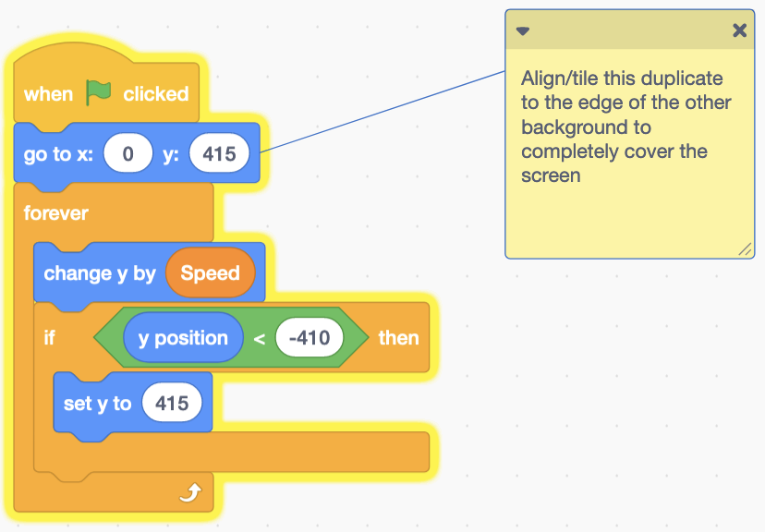Click the 'when clicked' hat block text
The height and width of the screenshot is (532, 765).
155,94
